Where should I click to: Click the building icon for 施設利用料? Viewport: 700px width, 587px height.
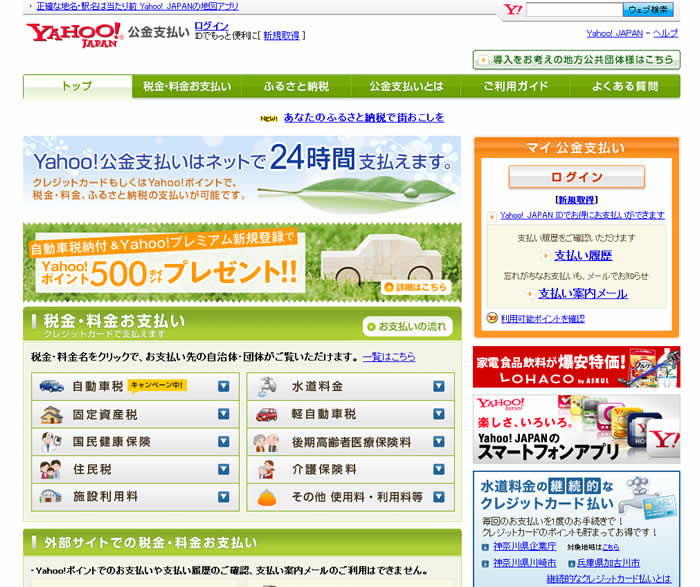point(50,496)
